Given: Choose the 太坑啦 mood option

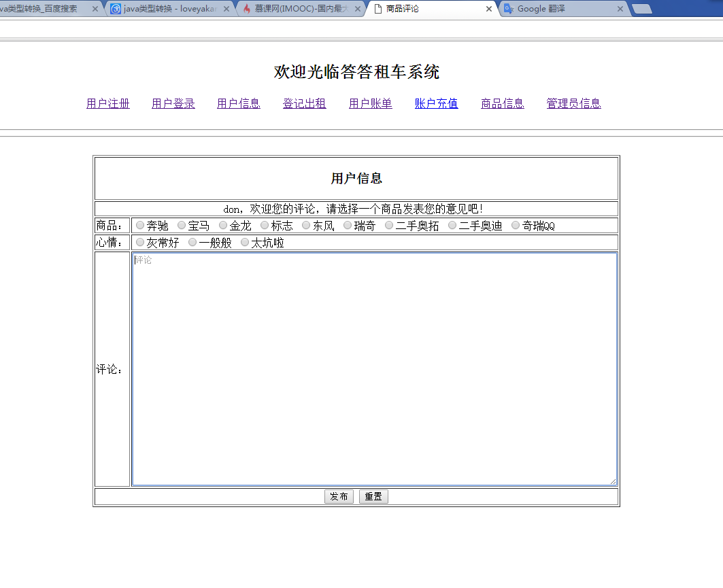Looking at the screenshot, I should tap(244, 241).
